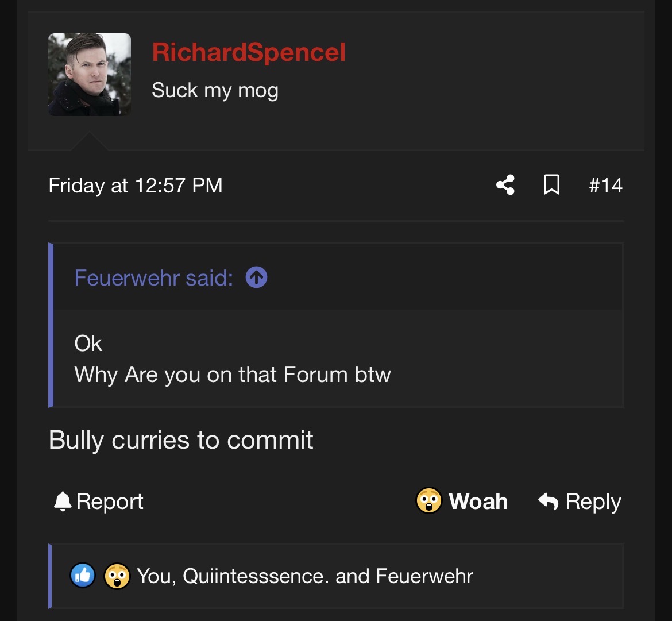Click the shocked emoji in the reactions bar
Image resolution: width=672 pixels, height=621 pixels.
point(117,576)
